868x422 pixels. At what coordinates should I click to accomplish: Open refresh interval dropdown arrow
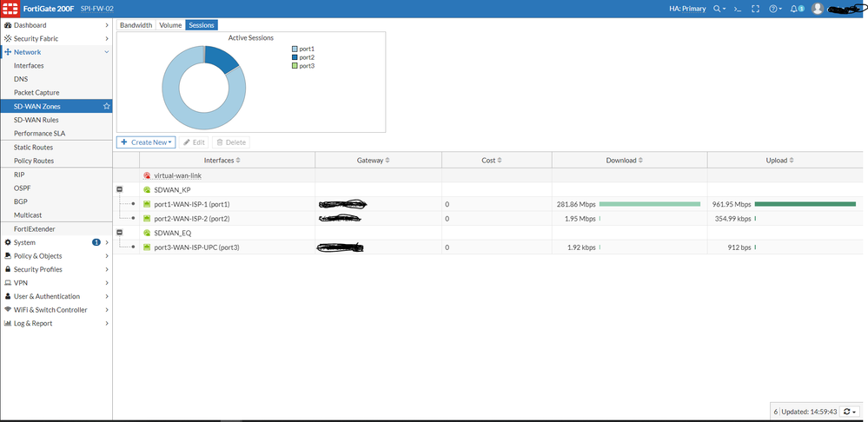pyautogui.click(x=855, y=412)
